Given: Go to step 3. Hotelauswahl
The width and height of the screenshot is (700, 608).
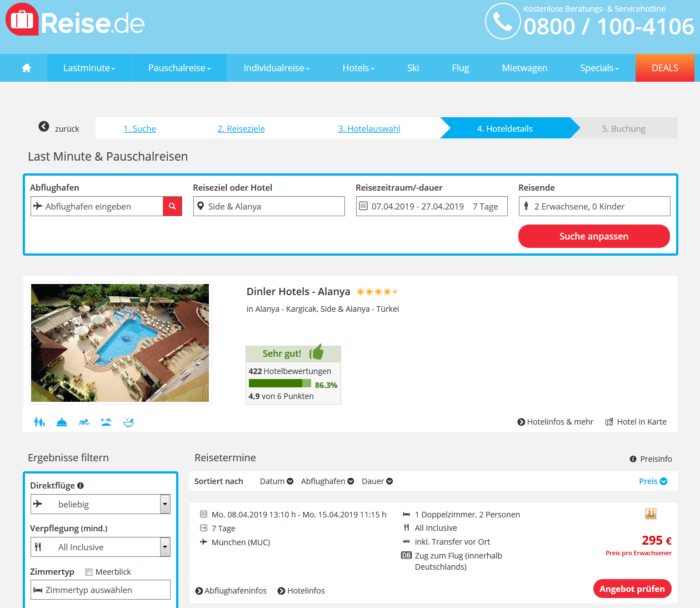Looking at the screenshot, I should click(x=369, y=128).
